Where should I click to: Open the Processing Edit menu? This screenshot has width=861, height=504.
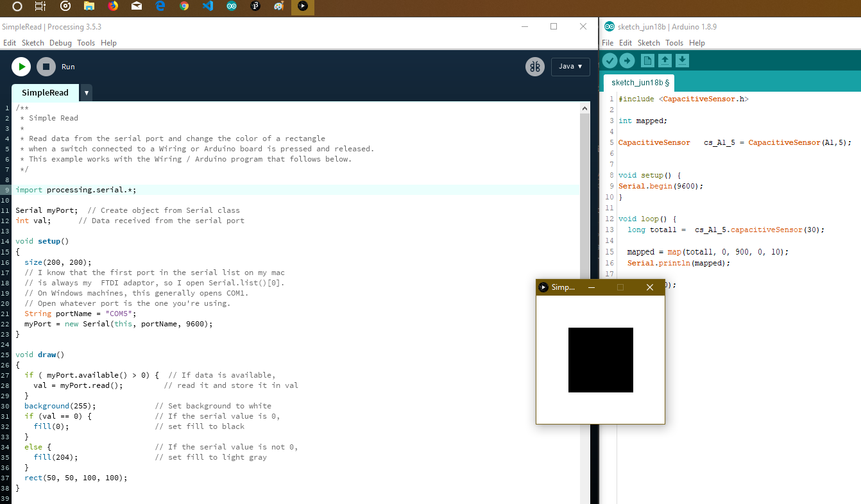10,43
